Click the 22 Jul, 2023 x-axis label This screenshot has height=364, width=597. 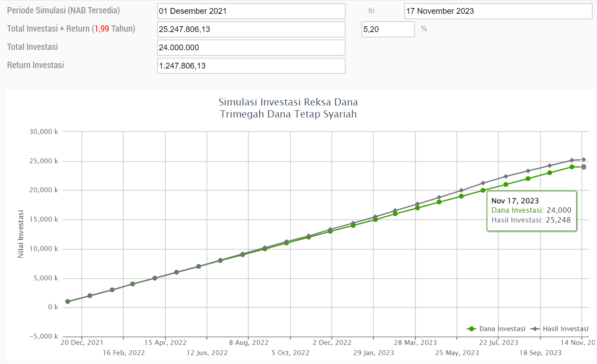pos(499,343)
